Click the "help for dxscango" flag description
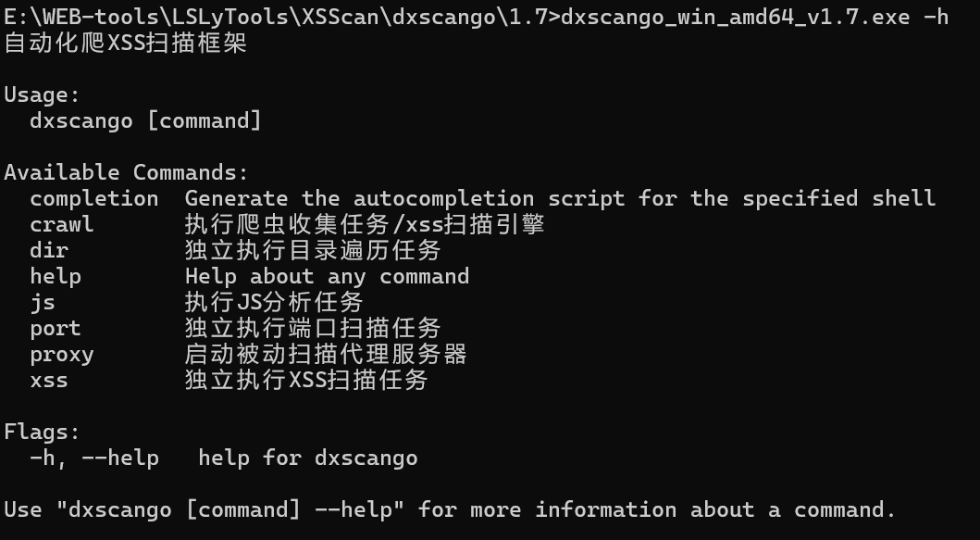This screenshot has height=540, width=980. click(308, 458)
